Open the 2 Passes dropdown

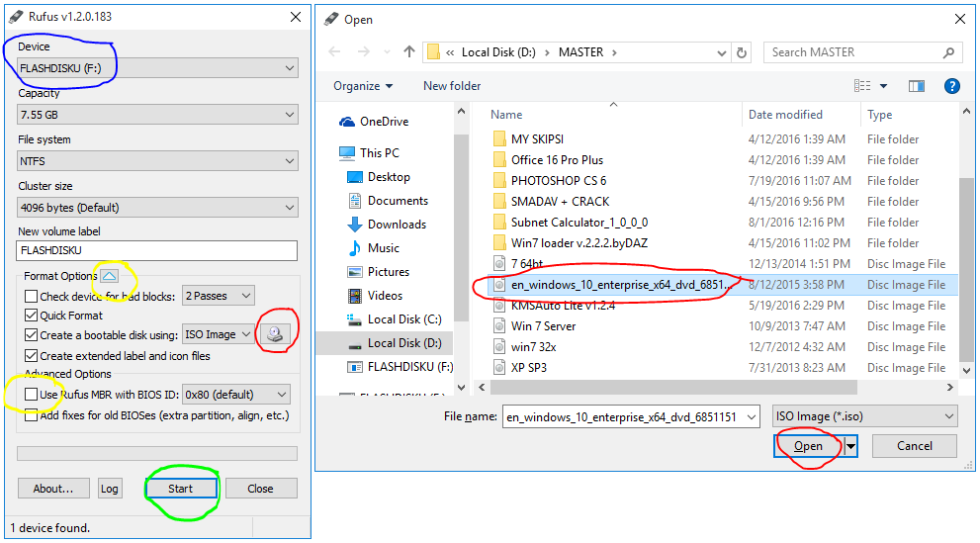coord(219,296)
